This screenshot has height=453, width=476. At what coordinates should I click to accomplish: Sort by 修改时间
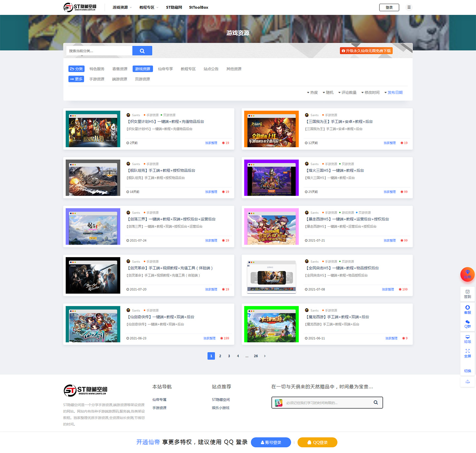pos(371,93)
